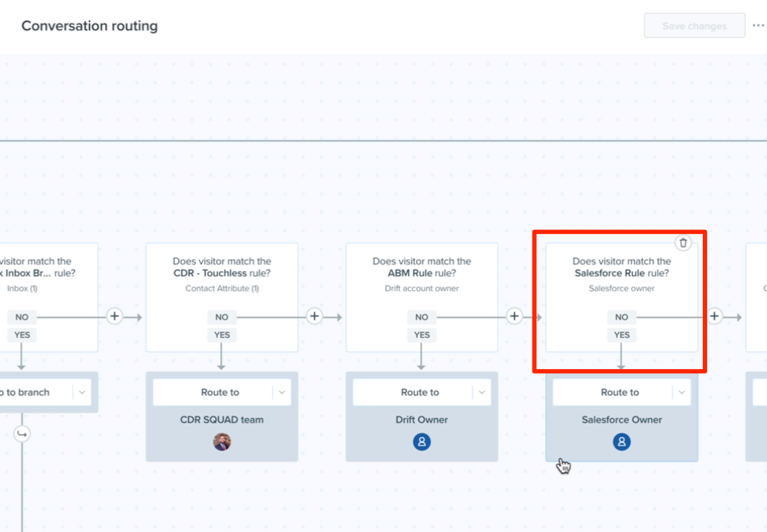Open the three-dot overflow menu

coord(758,25)
